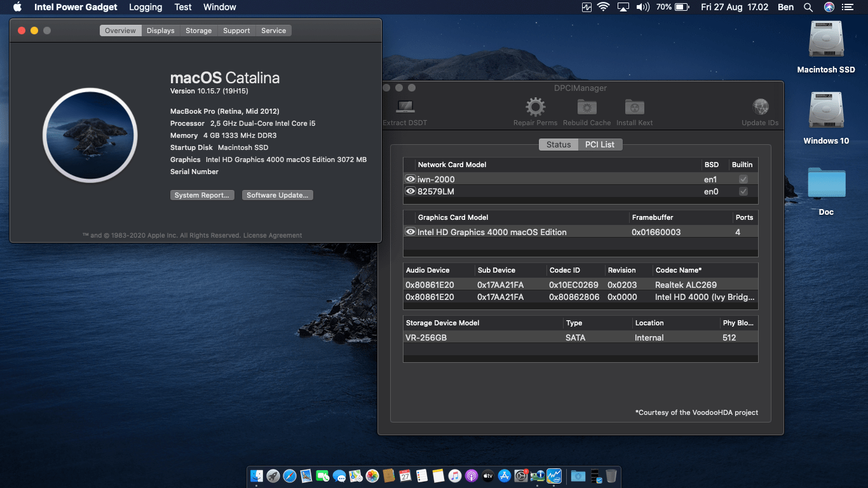This screenshot has width=868, height=488.
Task: Open Photos app in the dock
Action: click(372, 475)
